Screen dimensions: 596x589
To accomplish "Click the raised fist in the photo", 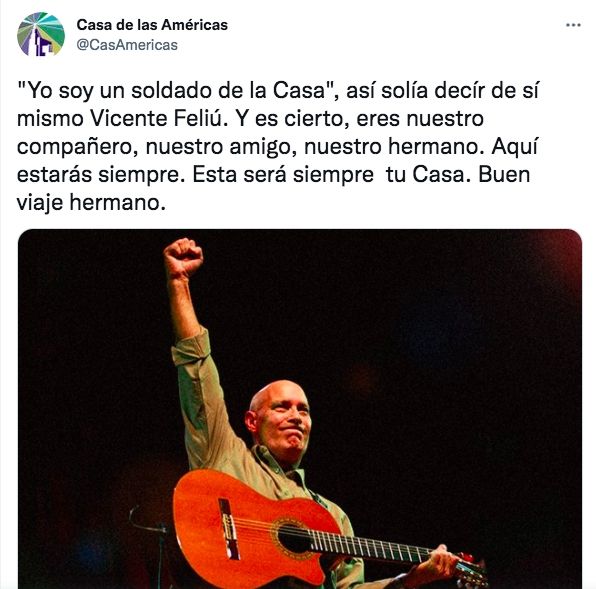I will (183, 258).
